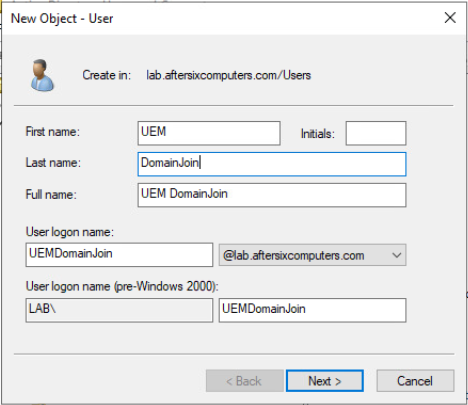This screenshot has width=468, height=405.
Task: Click the User logon name (pre-Windows 2000) label
Action: coord(122,286)
